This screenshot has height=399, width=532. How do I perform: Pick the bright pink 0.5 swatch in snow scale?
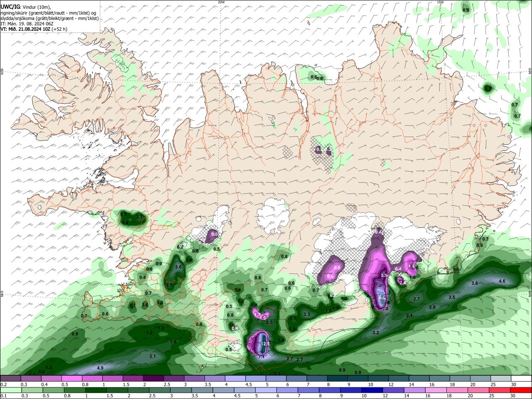pyautogui.click(x=71, y=379)
